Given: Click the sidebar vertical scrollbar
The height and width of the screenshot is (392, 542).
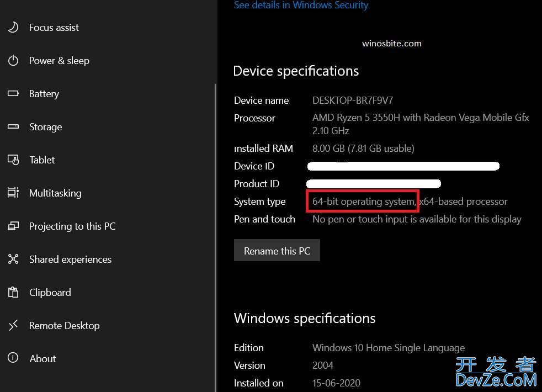Looking at the screenshot, I should coord(215,237).
